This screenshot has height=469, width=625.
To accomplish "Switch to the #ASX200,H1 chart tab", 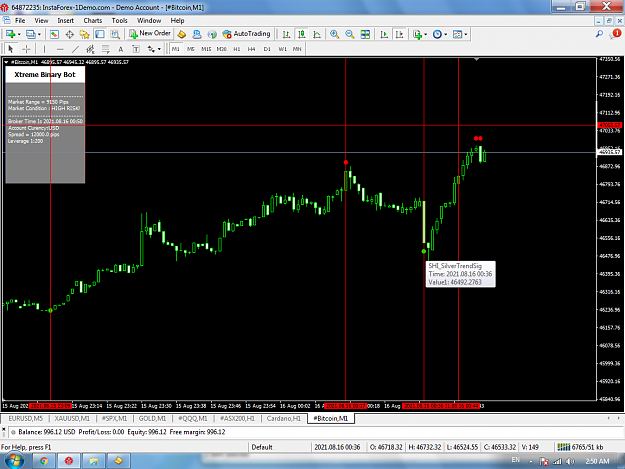I will pos(237,418).
